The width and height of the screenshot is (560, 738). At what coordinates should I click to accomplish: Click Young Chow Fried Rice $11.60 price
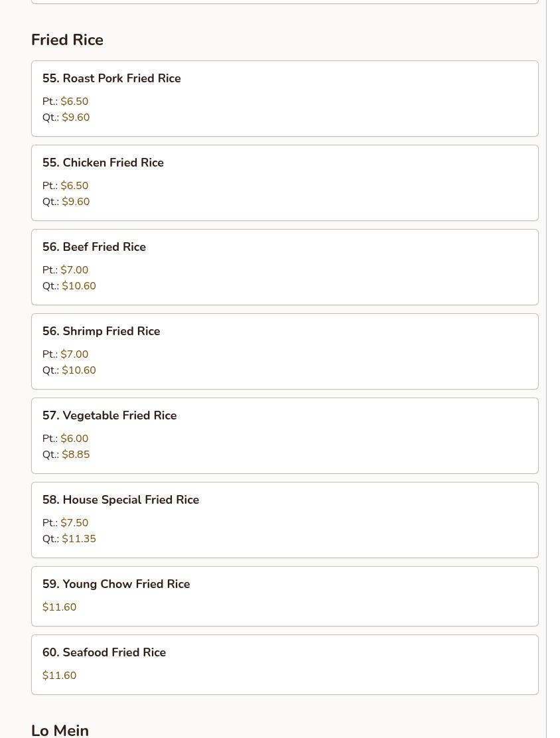coord(60,607)
